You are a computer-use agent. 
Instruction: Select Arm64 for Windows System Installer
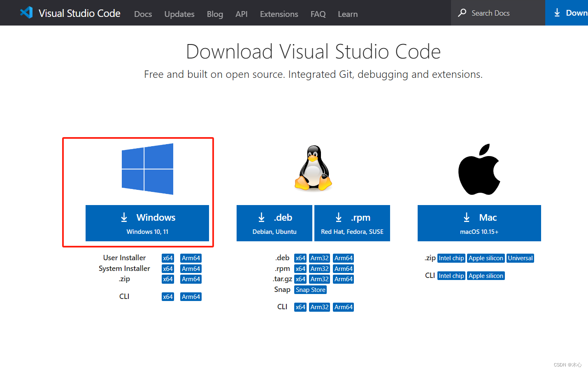coord(191,269)
